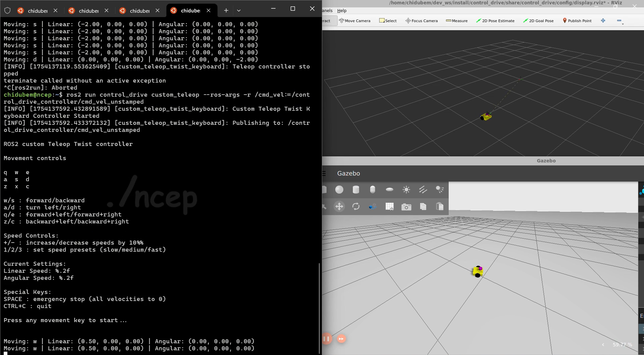Activate the Publish Point tool
This screenshot has width=644, height=355.
[x=577, y=21]
